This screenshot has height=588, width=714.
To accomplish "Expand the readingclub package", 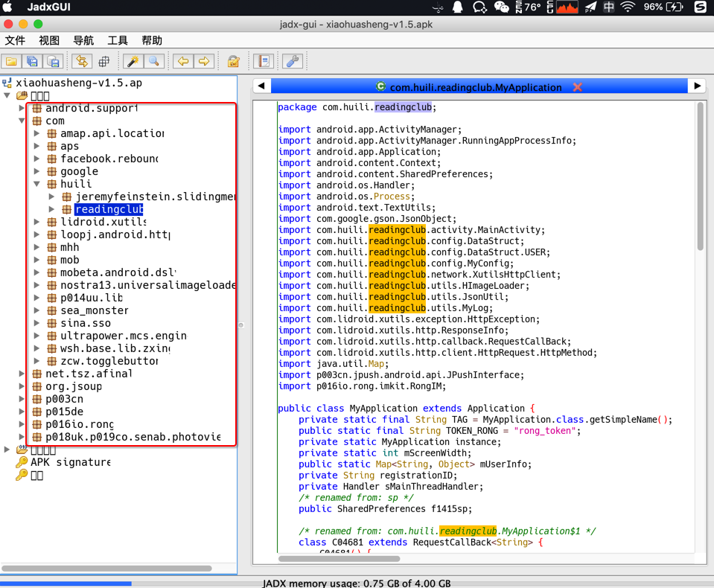I will pyautogui.click(x=51, y=209).
